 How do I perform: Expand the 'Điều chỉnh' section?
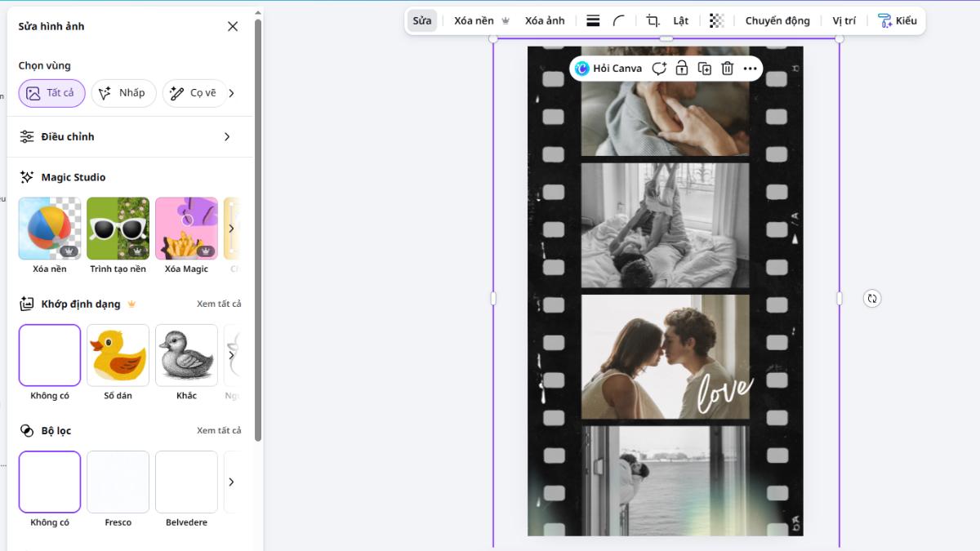[227, 137]
